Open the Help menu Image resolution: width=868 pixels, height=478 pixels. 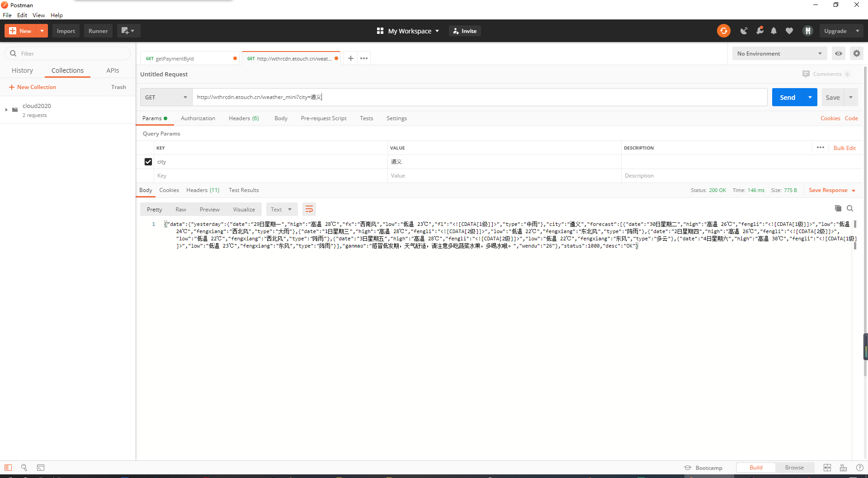[57, 15]
